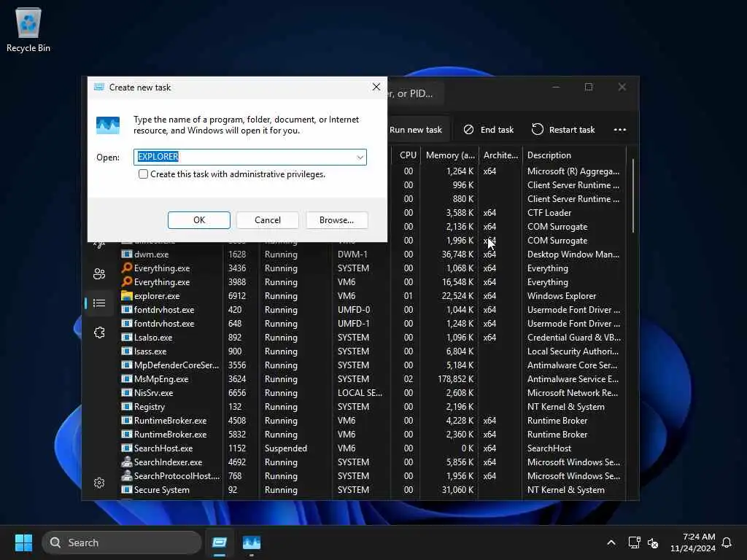Click the Task Manager vertical scrollbar
The width and height of the screenshot is (747, 560).
(x=632, y=196)
